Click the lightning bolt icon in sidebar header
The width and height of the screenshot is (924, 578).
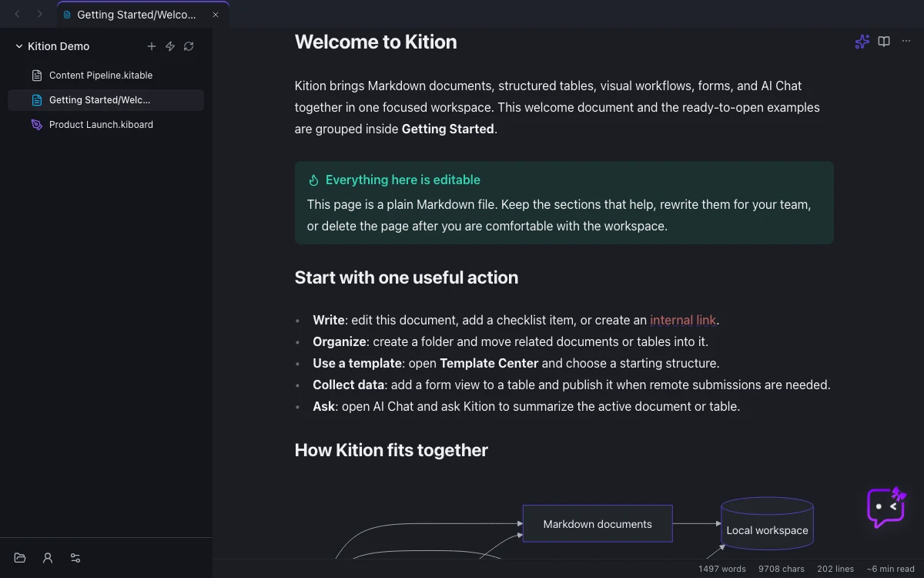tap(170, 46)
